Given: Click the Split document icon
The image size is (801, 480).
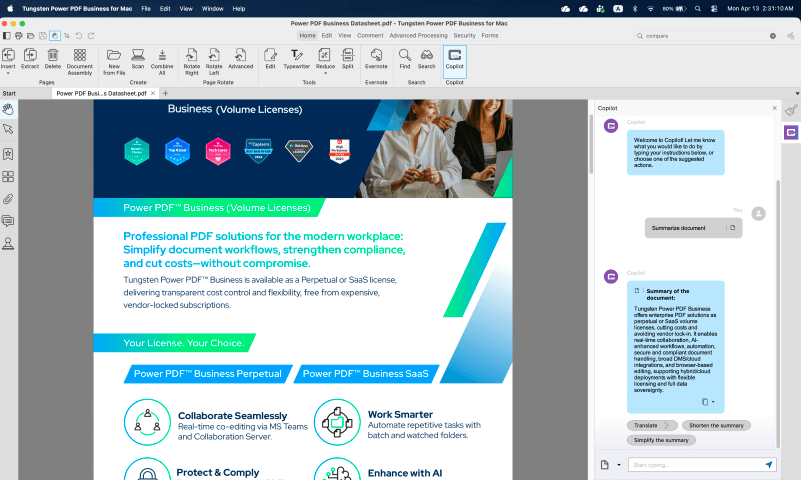Looking at the screenshot, I should [348, 55].
